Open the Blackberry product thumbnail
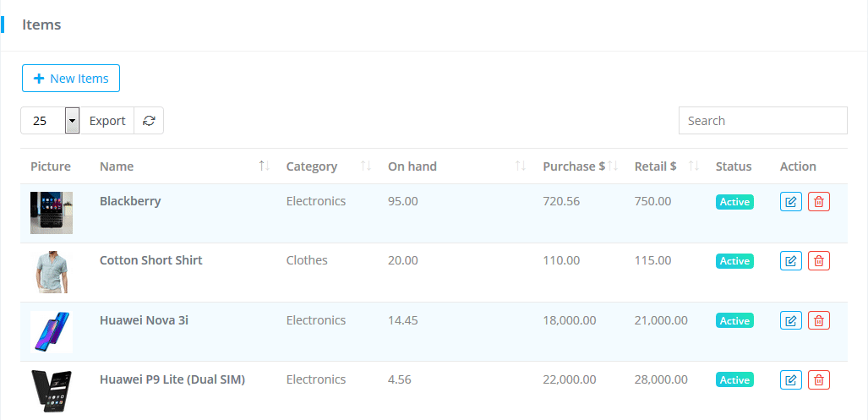Screen dimensions: 868x420 (x=52, y=213)
